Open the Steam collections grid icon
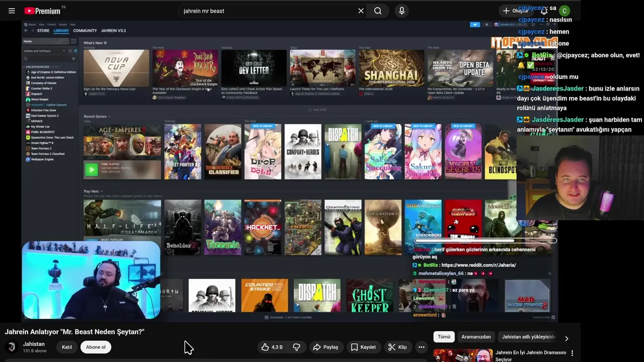This screenshot has width=644, height=362. tap(73, 41)
